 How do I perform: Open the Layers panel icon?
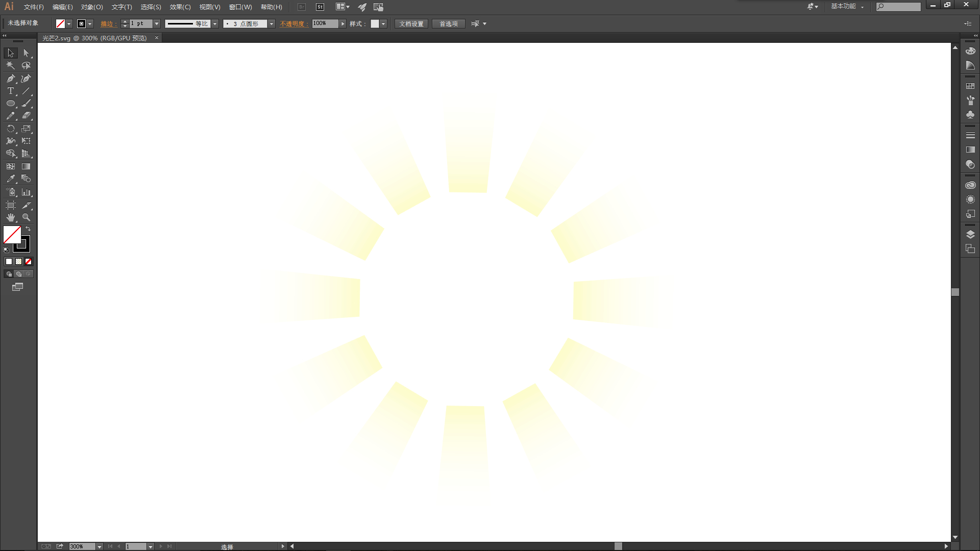970,234
